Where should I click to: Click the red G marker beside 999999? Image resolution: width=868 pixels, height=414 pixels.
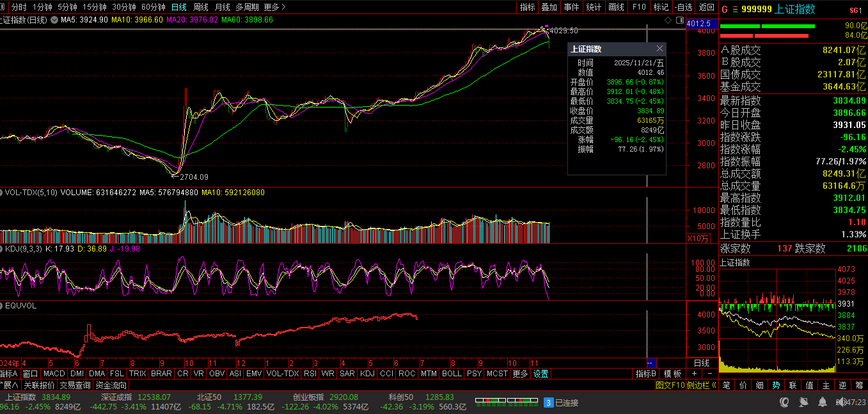click(x=725, y=10)
